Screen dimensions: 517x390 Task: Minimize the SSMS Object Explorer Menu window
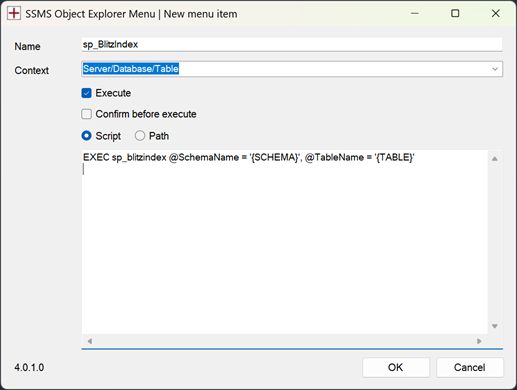(415, 14)
